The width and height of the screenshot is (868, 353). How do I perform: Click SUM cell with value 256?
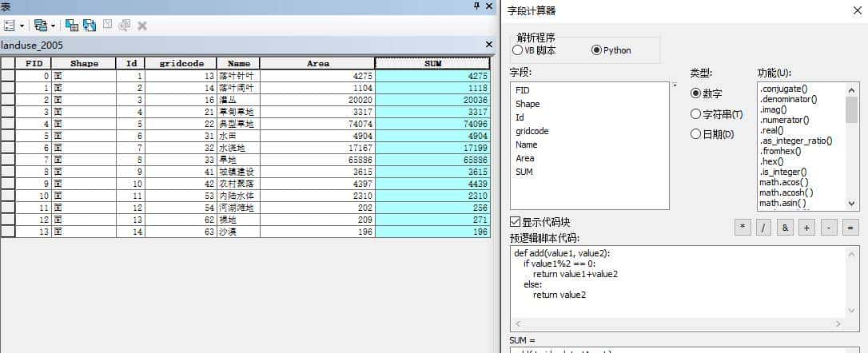pyautogui.click(x=432, y=208)
